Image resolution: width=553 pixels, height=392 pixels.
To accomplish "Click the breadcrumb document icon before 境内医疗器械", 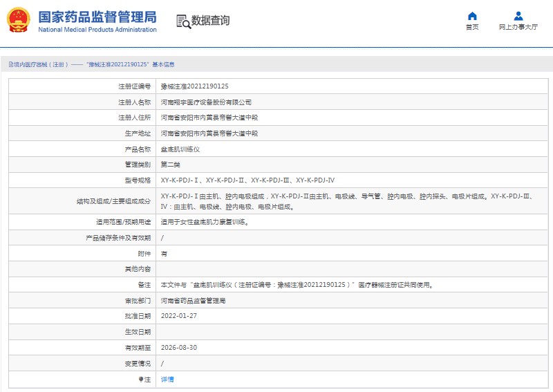I will 11,64.
